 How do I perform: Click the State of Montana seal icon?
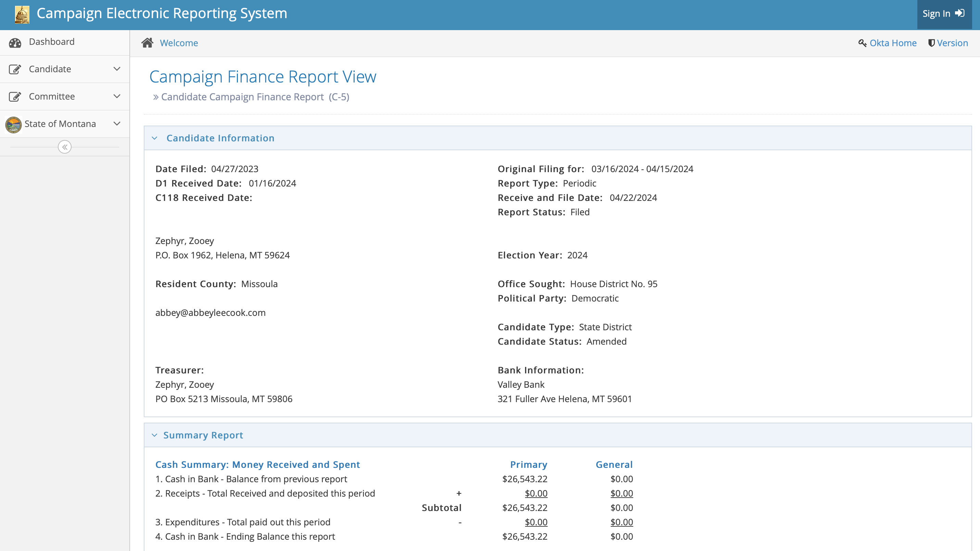13,124
